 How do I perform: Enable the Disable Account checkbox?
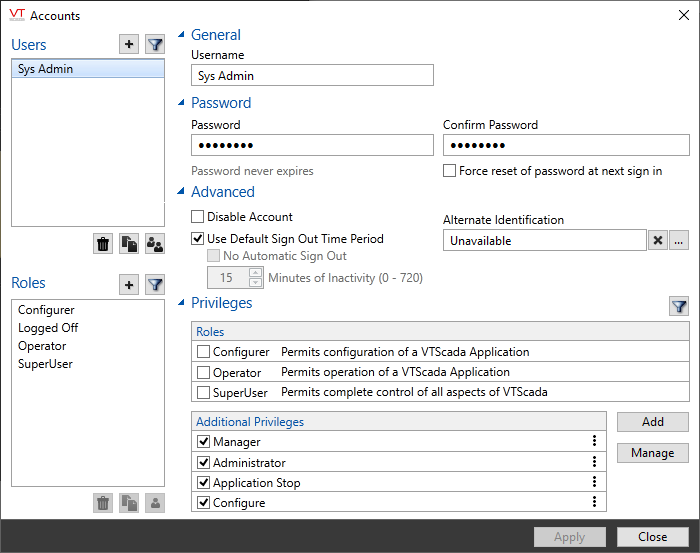[198, 217]
